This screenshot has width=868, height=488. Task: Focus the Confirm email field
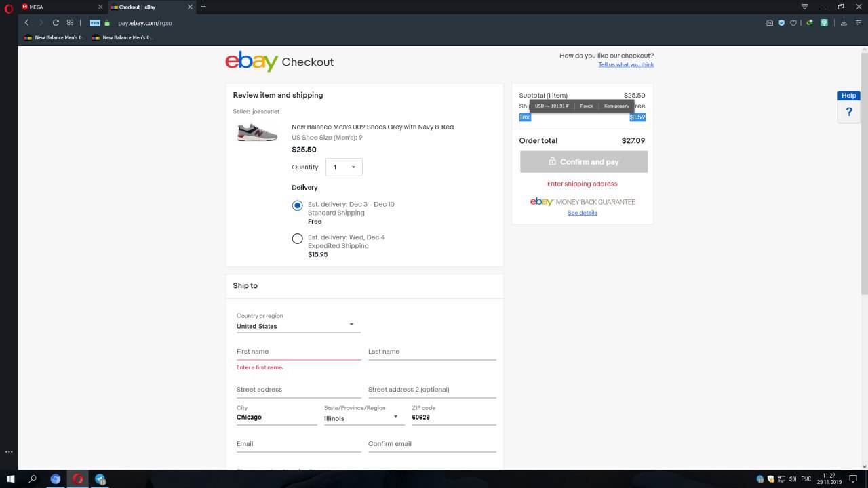coord(432,444)
